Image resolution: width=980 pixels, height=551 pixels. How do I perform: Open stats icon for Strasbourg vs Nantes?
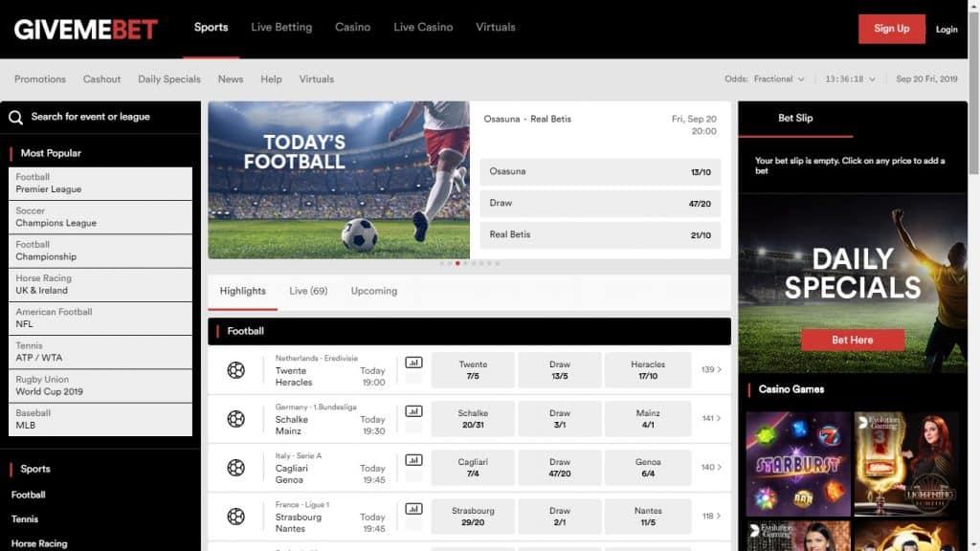pyautogui.click(x=413, y=509)
